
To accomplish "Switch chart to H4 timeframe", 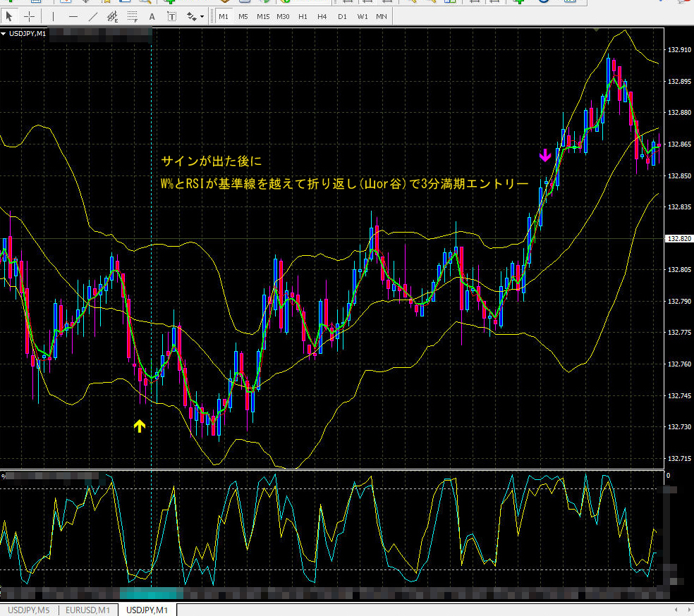I will tap(322, 17).
